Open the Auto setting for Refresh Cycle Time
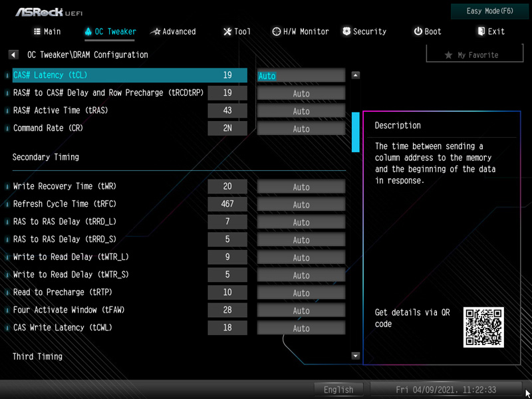 point(301,205)
